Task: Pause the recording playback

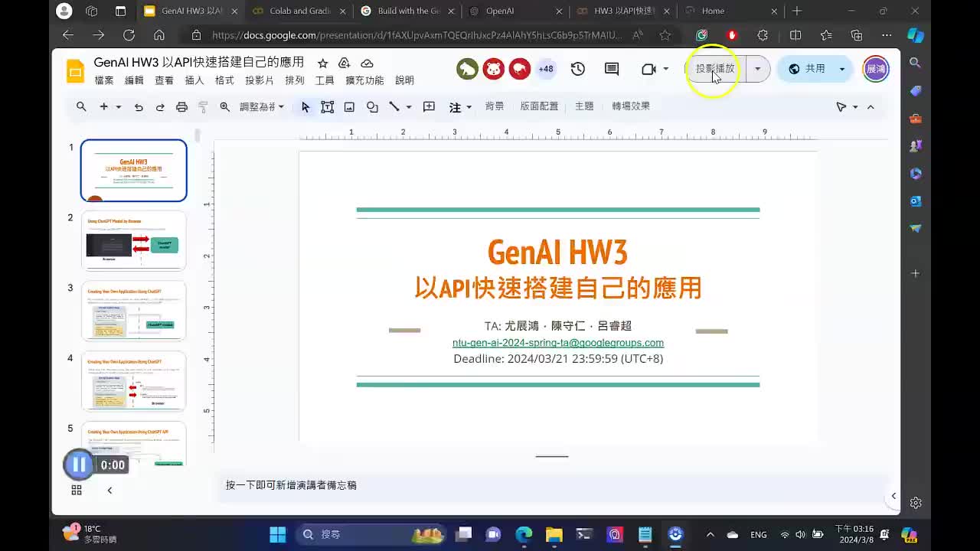Action: (79, 465)
